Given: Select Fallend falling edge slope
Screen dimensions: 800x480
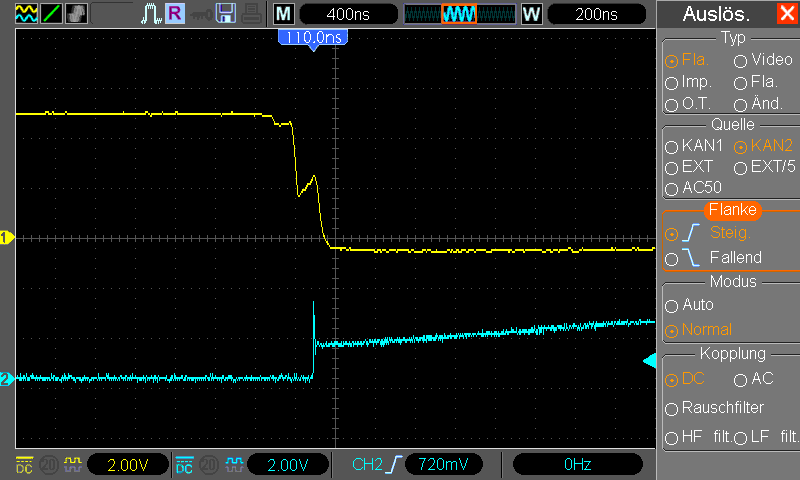Looking at the screenshot, I should (x=713, y=258).
